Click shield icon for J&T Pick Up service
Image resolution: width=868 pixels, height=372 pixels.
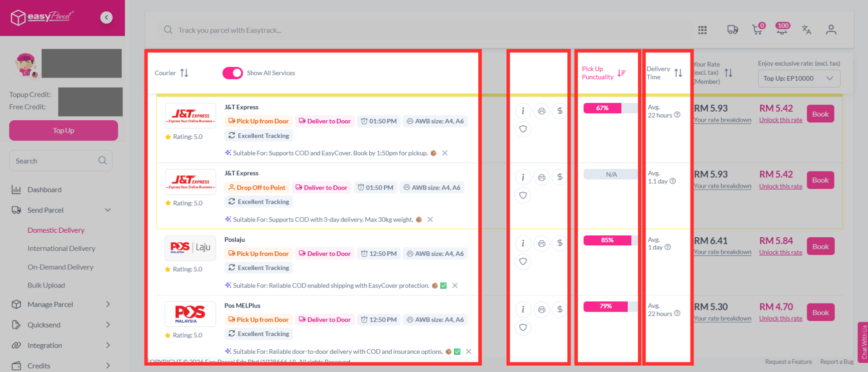coord(523,129)
